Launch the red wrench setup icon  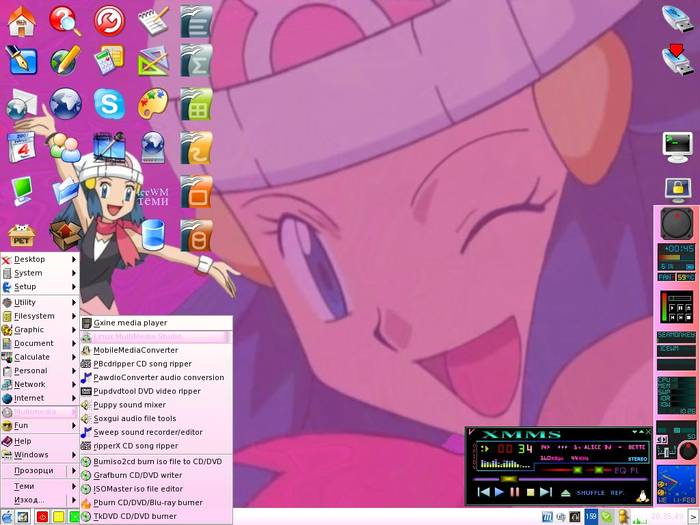pyautogui.click(x=109, y=21)
